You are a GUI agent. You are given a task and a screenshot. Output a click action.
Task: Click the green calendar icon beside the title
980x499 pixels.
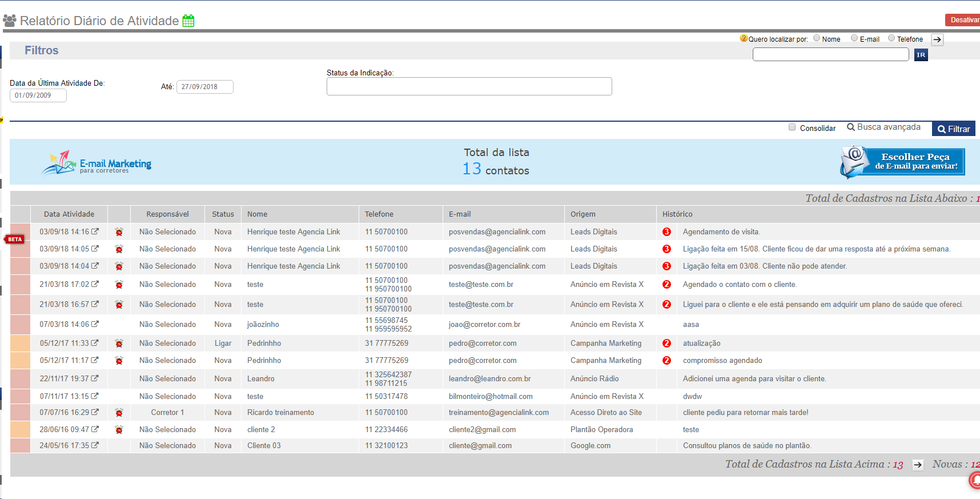coord(188,21)
